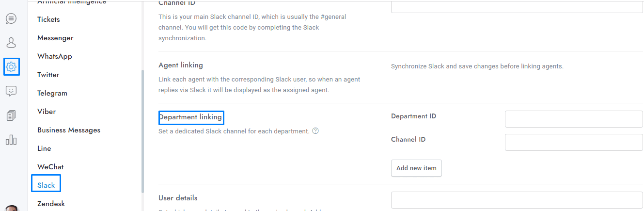This screenshot has height=211, width=644.
Task: Open the chatbot smiley icon
Action: 11,91
